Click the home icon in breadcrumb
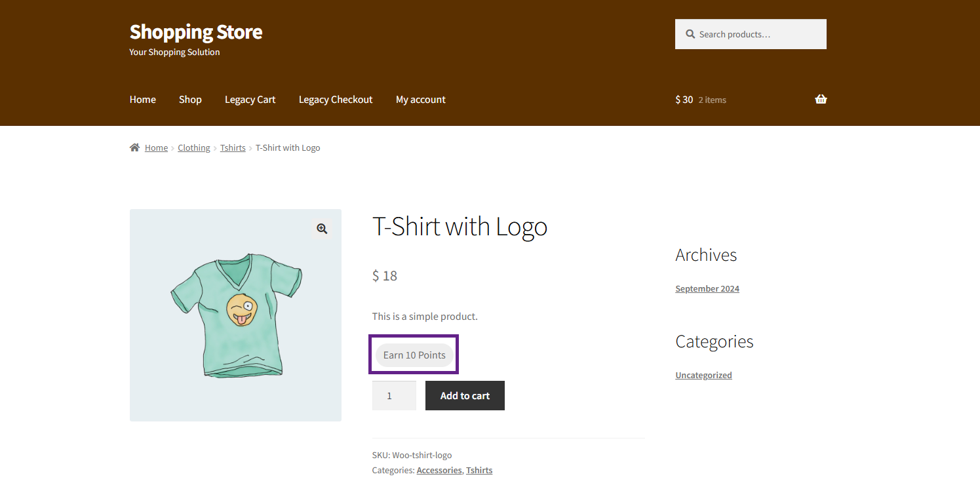Viewport: 980px width, 487px height. [134, 148]
